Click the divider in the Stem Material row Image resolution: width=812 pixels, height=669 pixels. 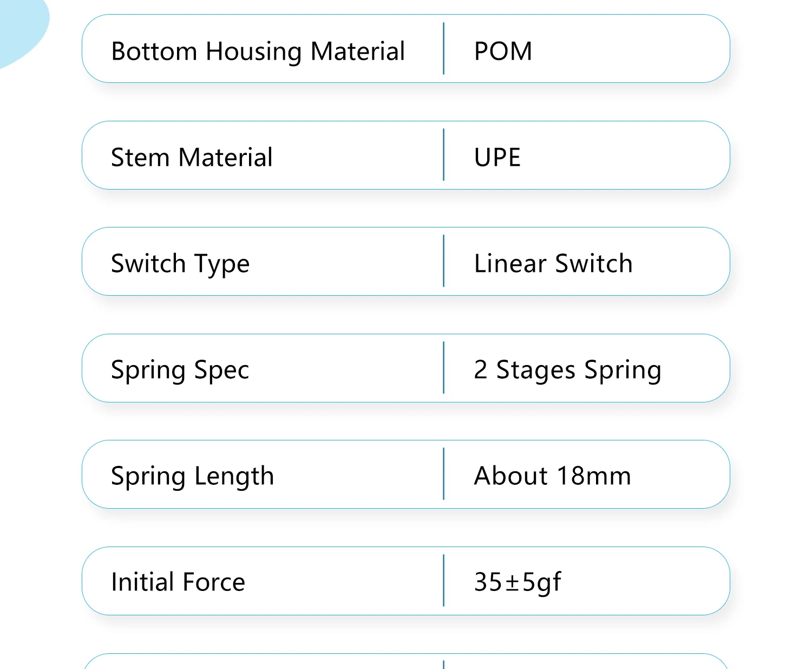(x=444, y=155)
